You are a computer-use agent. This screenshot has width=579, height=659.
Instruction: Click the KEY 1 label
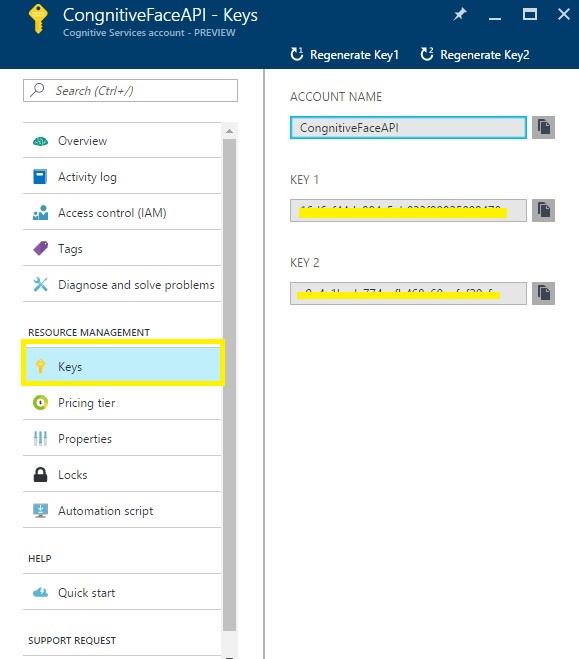click(304, 180)
